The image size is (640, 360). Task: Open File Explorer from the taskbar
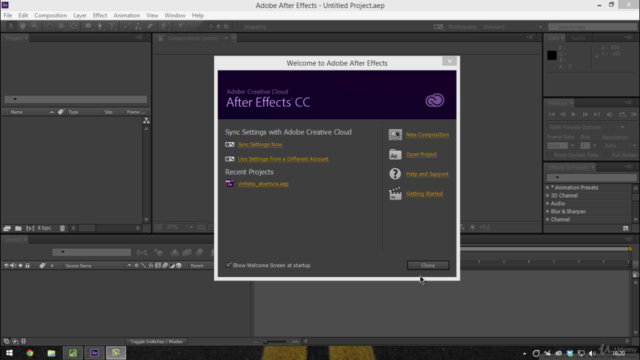pos(51,353)
